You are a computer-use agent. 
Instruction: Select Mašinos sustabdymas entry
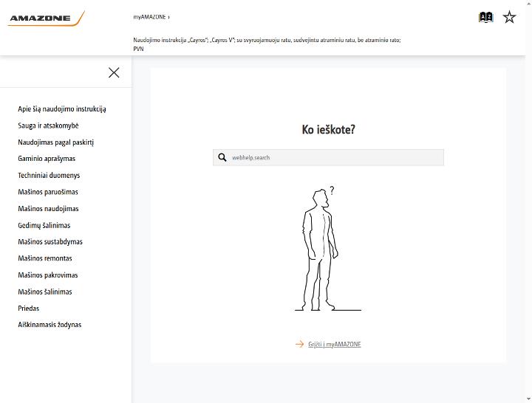click(x=50, y=241)
